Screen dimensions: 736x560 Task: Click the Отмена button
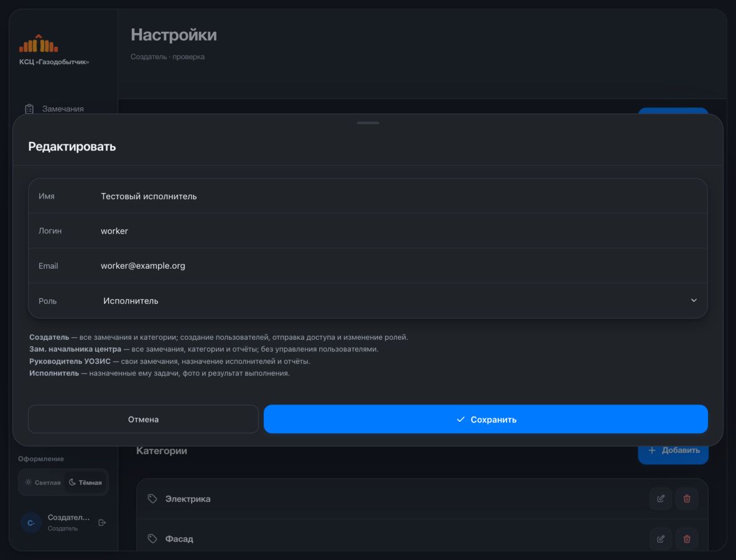click(143, 419)
